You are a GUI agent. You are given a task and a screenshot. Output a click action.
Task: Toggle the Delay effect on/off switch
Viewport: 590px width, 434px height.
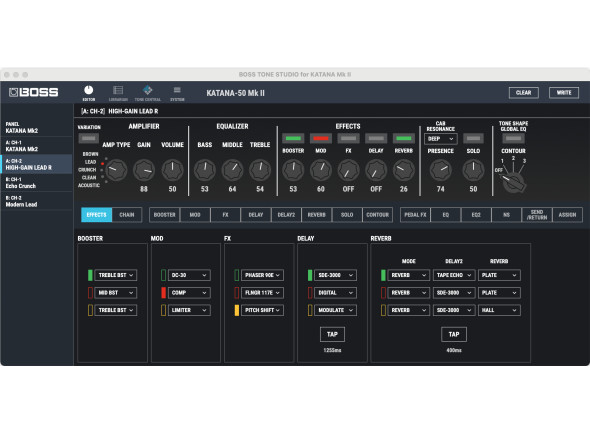point(376,138)
